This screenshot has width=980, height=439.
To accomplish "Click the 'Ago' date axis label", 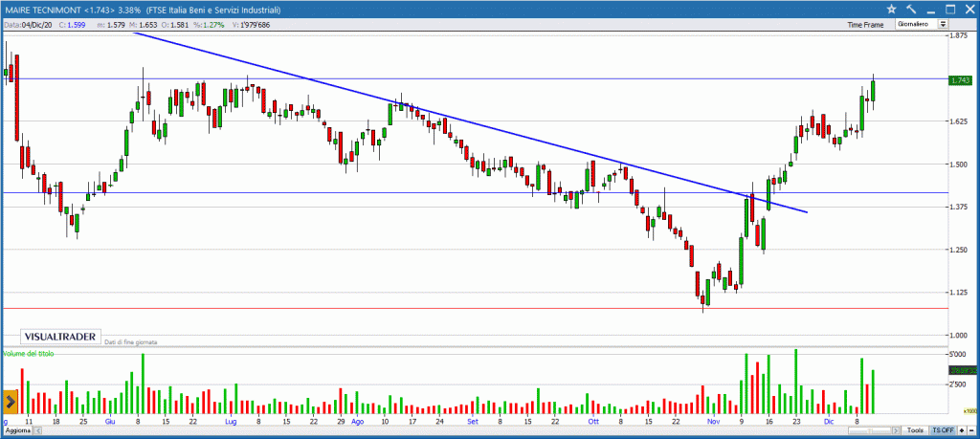I will (358, 422).
